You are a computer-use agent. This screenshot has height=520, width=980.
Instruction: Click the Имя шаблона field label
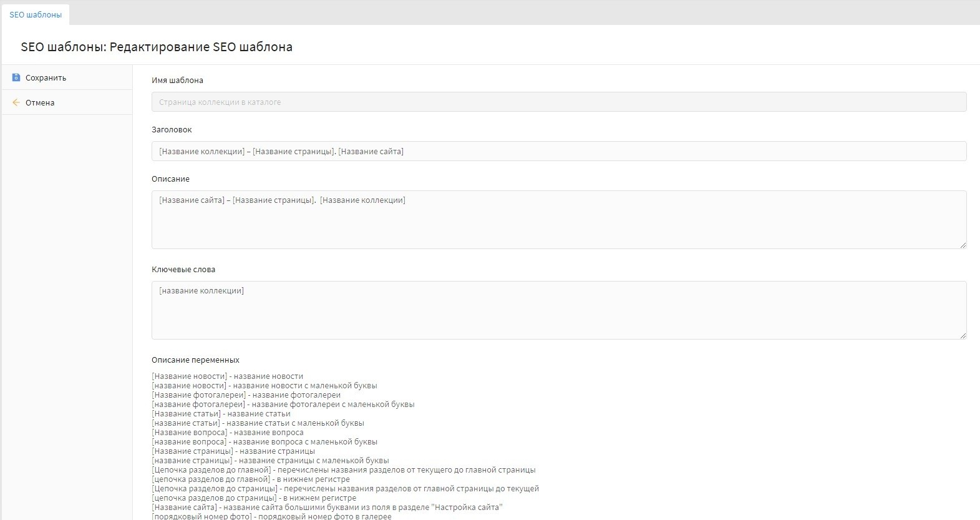pyautogui.click(x=177, y=81)
